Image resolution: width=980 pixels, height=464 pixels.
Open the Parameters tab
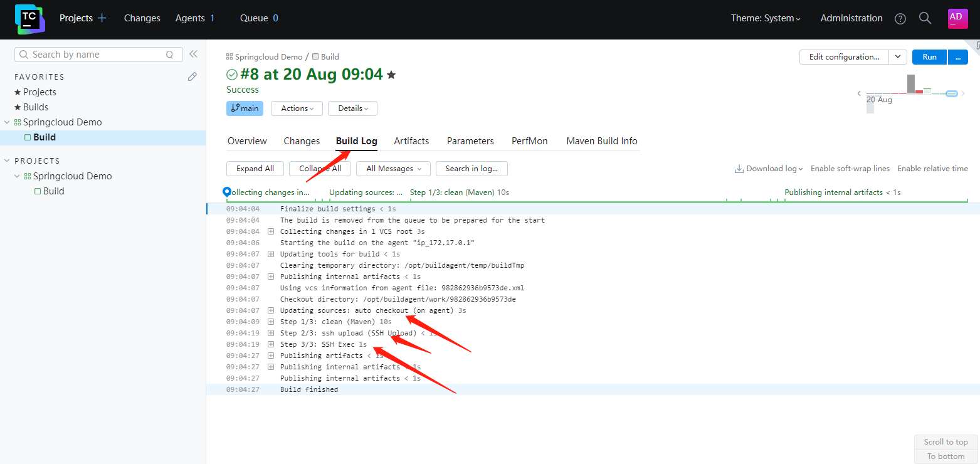click(x=470, y=141)
